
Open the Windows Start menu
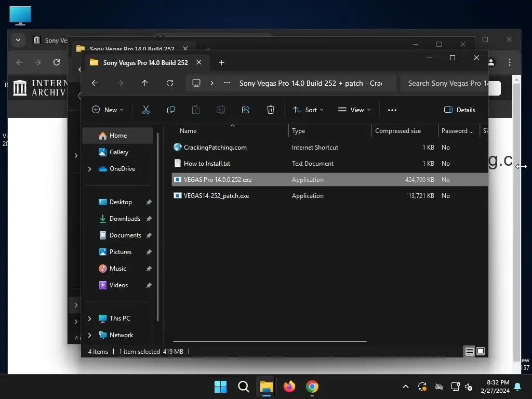click(x=220, y=387)
